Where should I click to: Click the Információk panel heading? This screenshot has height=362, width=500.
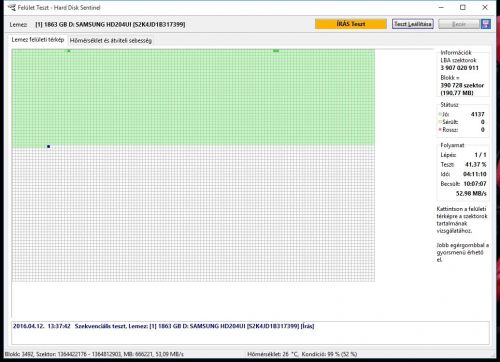456,53
